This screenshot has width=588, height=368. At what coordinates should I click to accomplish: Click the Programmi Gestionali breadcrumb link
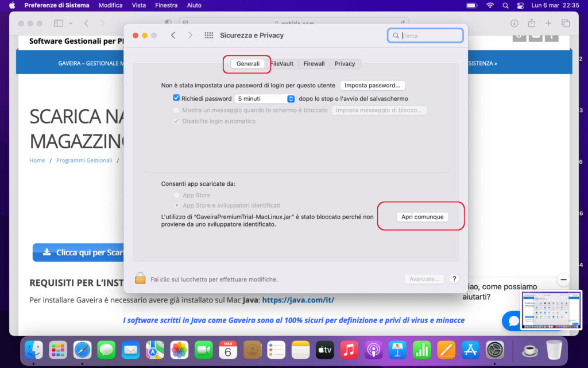point(84,160)
